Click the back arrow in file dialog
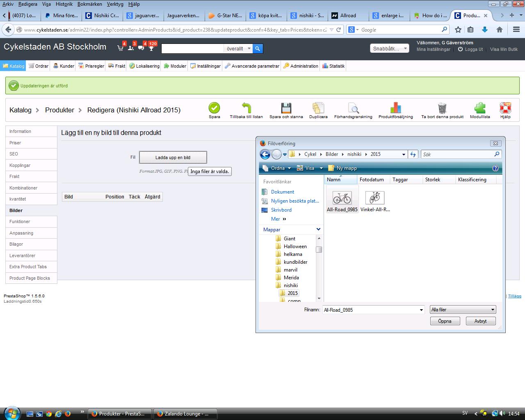Viewport: 525px width, 420px height. pyautogui.click(x=265, y=154)
